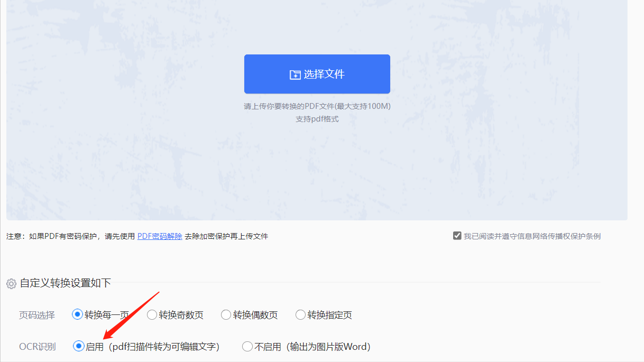Enable OCR with the 启用 radio button
Viewport: 644px width, 362px height.
(x=79, y=347)
